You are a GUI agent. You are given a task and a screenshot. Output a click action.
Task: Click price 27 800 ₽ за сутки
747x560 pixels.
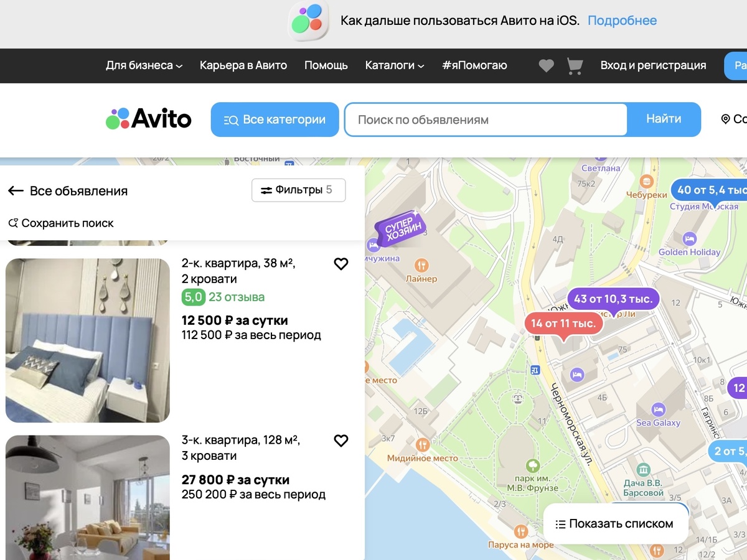pos(235,480)
